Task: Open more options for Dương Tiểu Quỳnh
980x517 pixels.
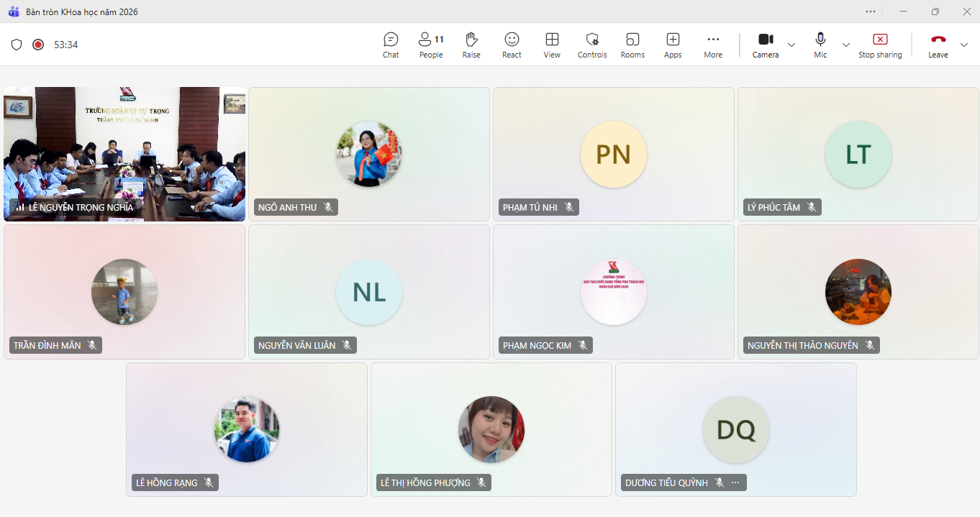Action: point(735,482)
